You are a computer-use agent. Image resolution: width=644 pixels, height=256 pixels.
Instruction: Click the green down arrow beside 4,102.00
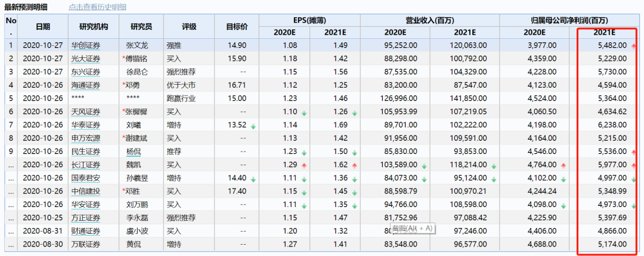[563, 180]
